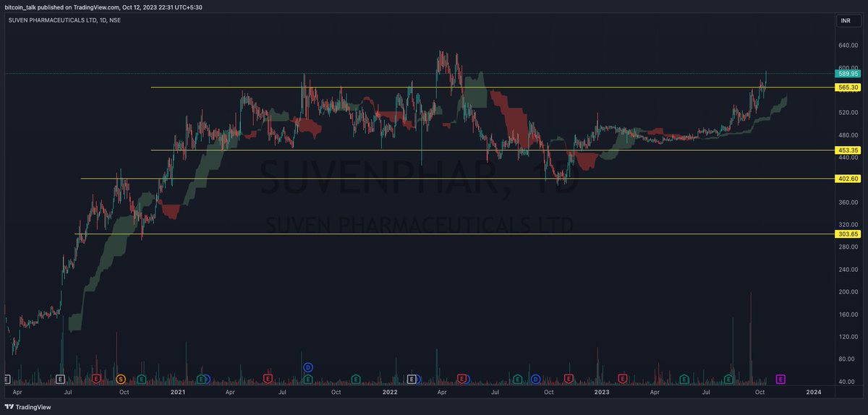Click the yellow 565.30 price level label

[848, 87]
